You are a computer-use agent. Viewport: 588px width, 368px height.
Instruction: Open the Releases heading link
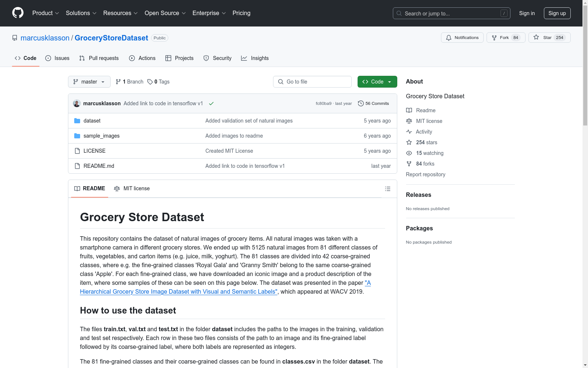point(419,195)
